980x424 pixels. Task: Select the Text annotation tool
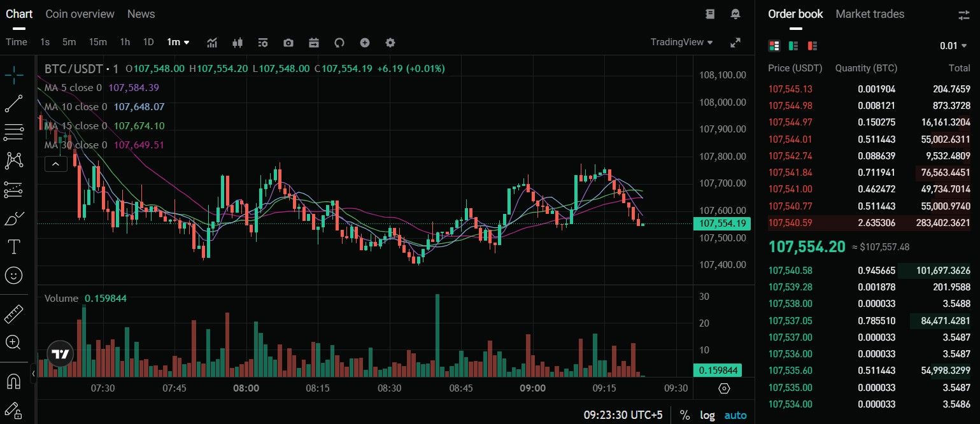pos(14,246)
